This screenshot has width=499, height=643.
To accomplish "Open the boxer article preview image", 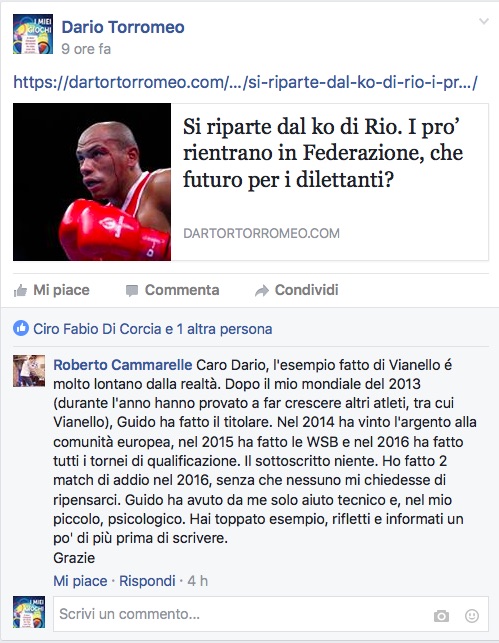I will tap(92, 182).
